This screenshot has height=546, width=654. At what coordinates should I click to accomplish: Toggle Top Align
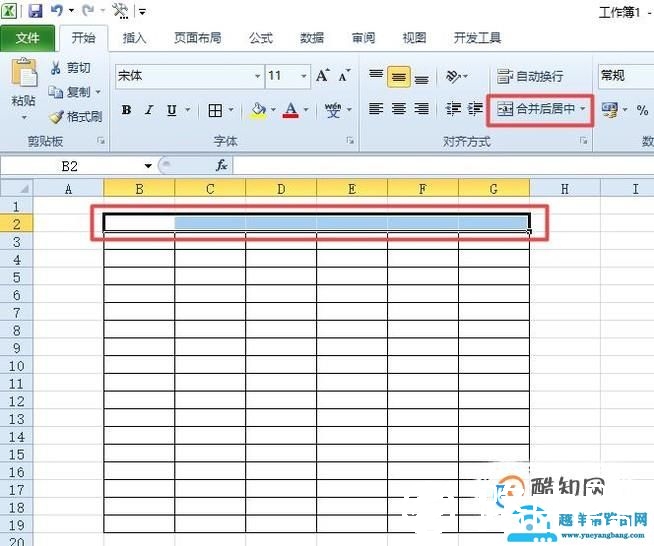(376, 75)
